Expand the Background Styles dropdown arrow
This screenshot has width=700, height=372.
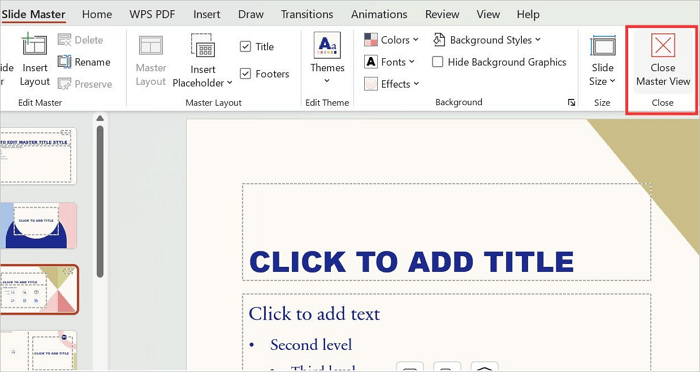click(538, 40)
